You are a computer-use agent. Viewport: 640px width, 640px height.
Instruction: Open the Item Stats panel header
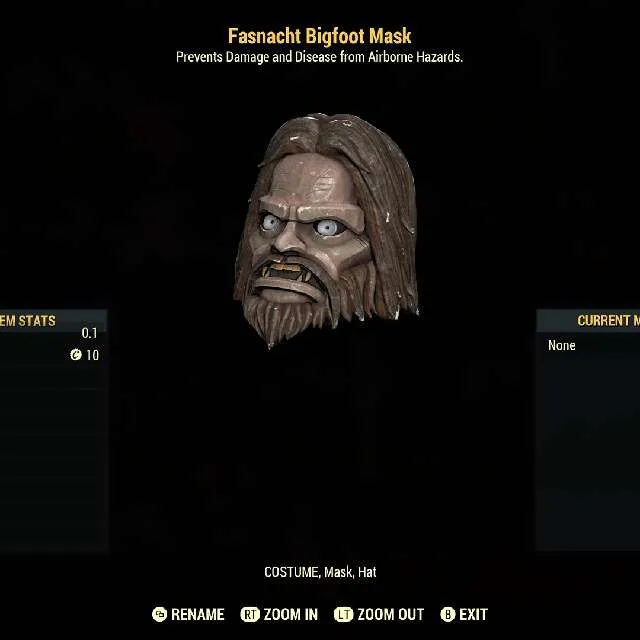click(x=53, y=320)
